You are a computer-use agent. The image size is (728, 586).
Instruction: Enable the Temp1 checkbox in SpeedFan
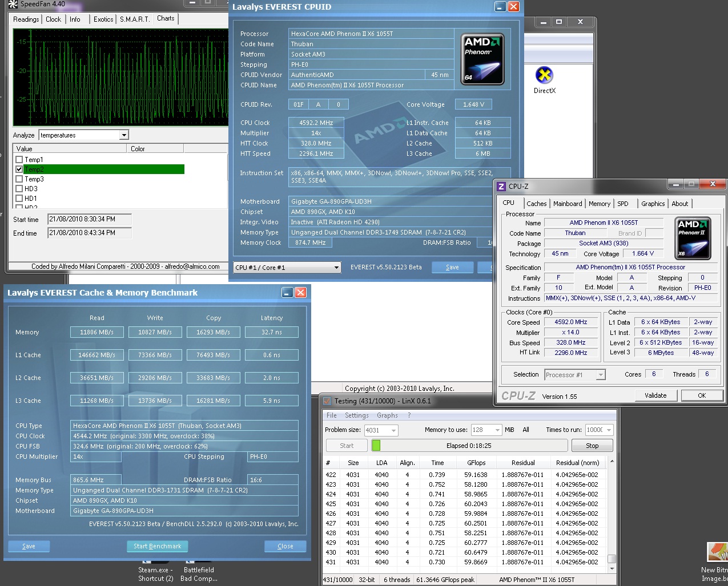pyautogui.click(x=19, y=160)
